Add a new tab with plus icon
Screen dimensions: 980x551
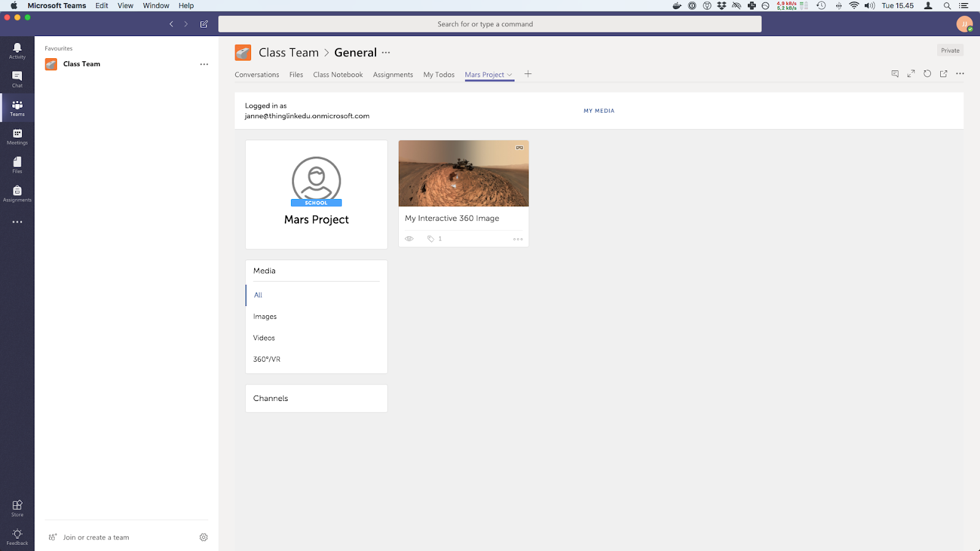click(528, 74)
